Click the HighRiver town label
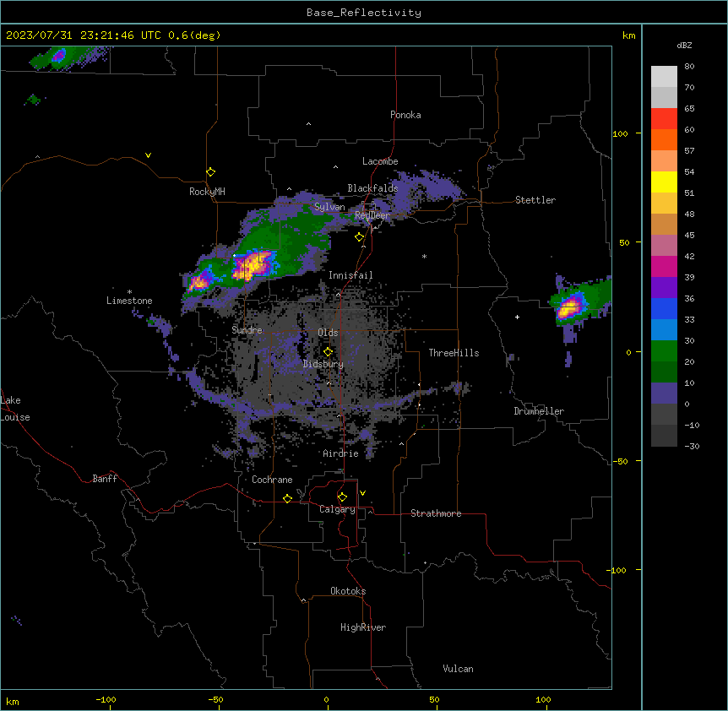 click(363, 627)
